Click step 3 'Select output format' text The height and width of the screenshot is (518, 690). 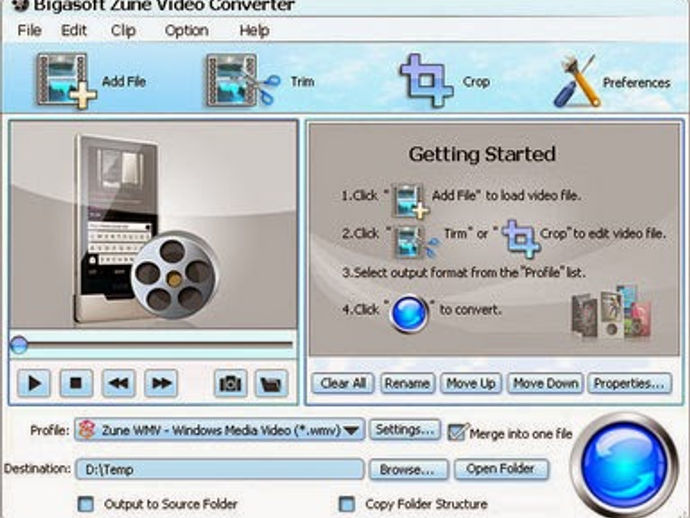click(464, 272)
